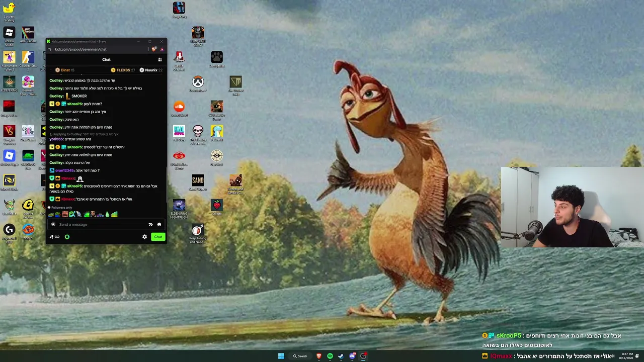This screenshot has height=362, width=644.
Task: Open the taskbar Search box
Action: pyautogui.click(x=300, y=356)
